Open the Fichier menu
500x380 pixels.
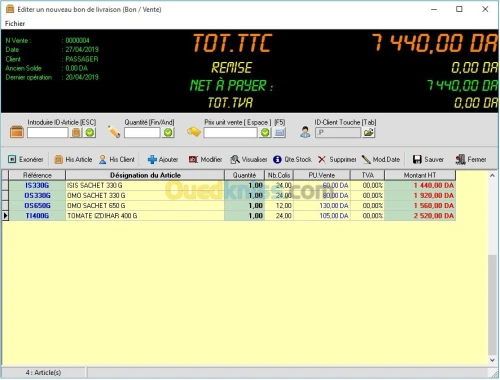point(15,24)
